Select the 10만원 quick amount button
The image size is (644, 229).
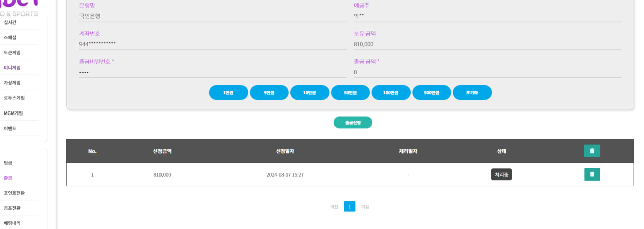(309, 93)
